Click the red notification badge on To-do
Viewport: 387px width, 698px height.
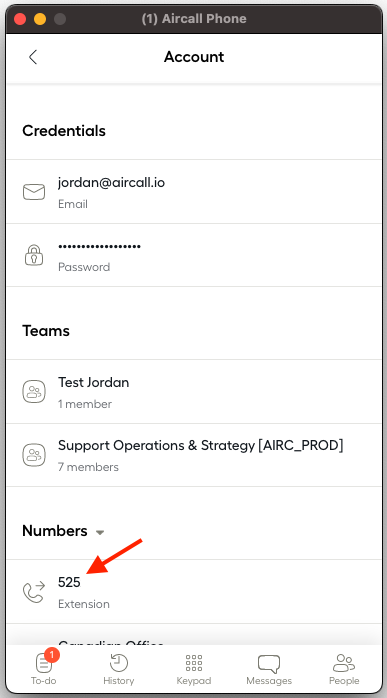click(x=52, y=655)
